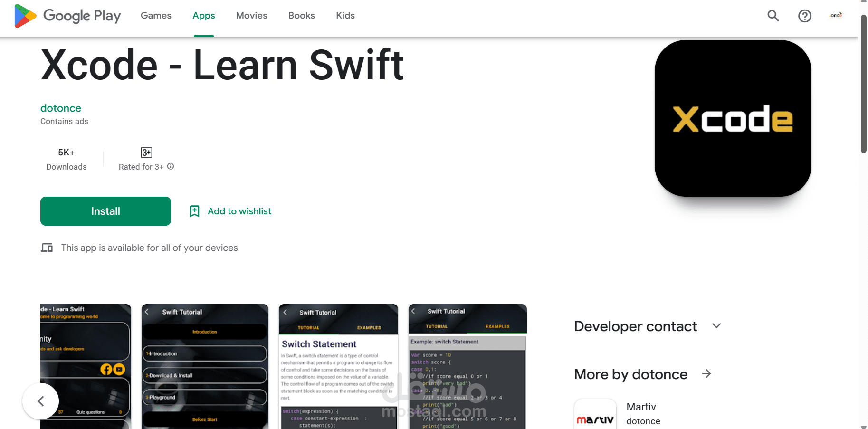Click the Google Play logo
868x429 pixels.
(x=67, y=16)
